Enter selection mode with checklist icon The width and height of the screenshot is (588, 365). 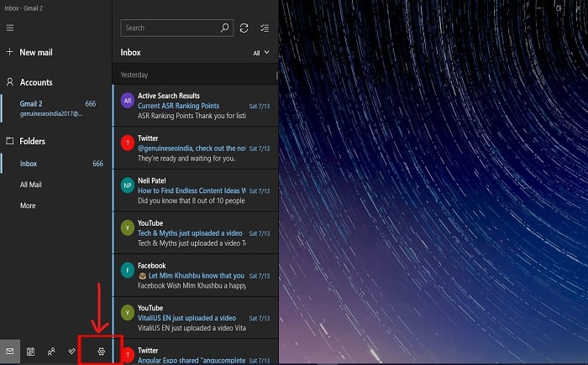[265, 28]
